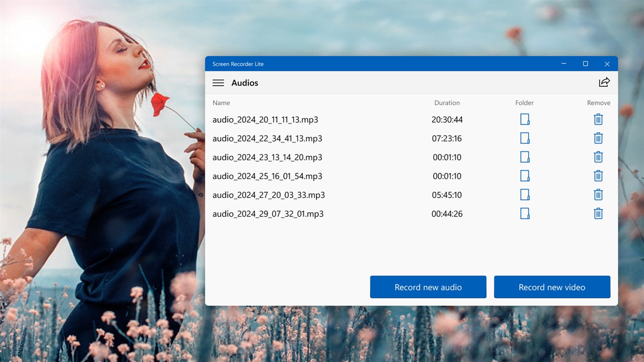Open folder for audio_2024_29_07_32_01.mp3

click(525, 213)
